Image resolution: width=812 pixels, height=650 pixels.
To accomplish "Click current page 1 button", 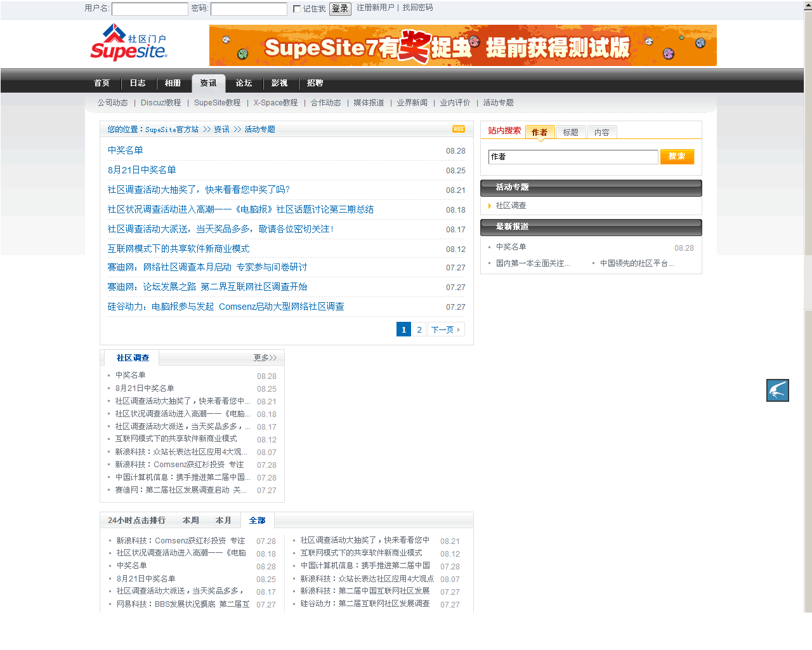I will point(403,329).
